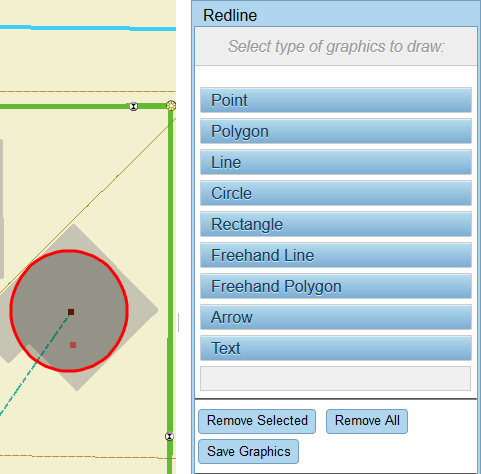Click the Remove All button
Image resolution: width=481 pixels, height=474 pixels.
367,421
